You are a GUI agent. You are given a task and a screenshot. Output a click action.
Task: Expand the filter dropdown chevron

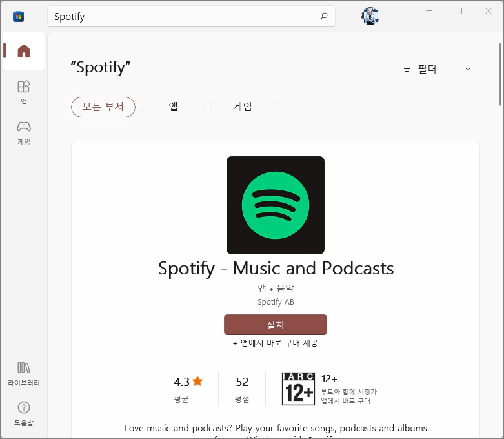tap(468, 69)
